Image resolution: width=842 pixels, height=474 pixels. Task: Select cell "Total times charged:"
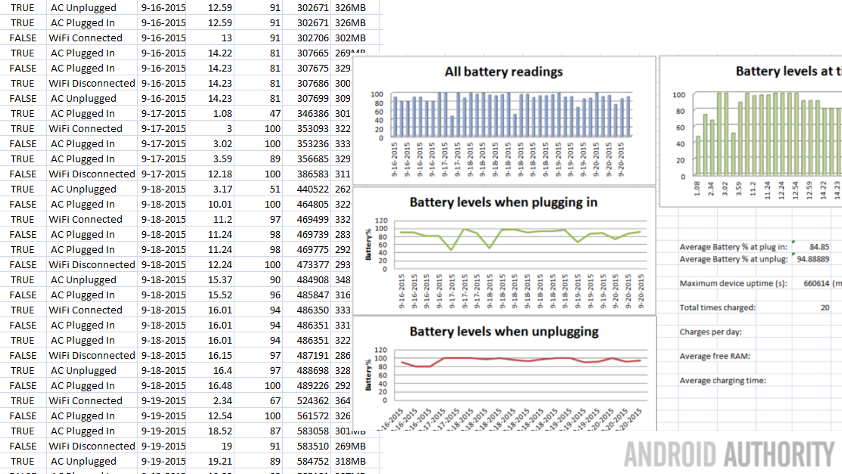pyautogui.click(x=717, y=308)
